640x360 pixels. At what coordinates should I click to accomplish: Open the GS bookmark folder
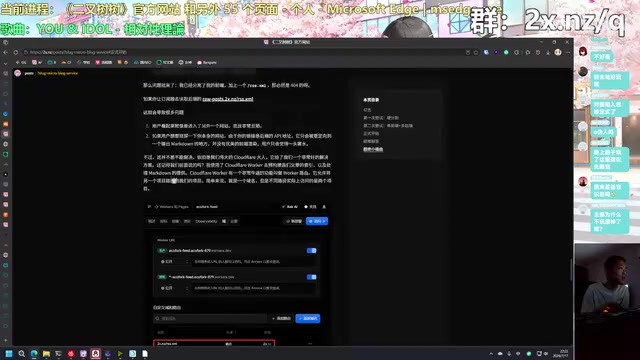[x=21, y=62]
